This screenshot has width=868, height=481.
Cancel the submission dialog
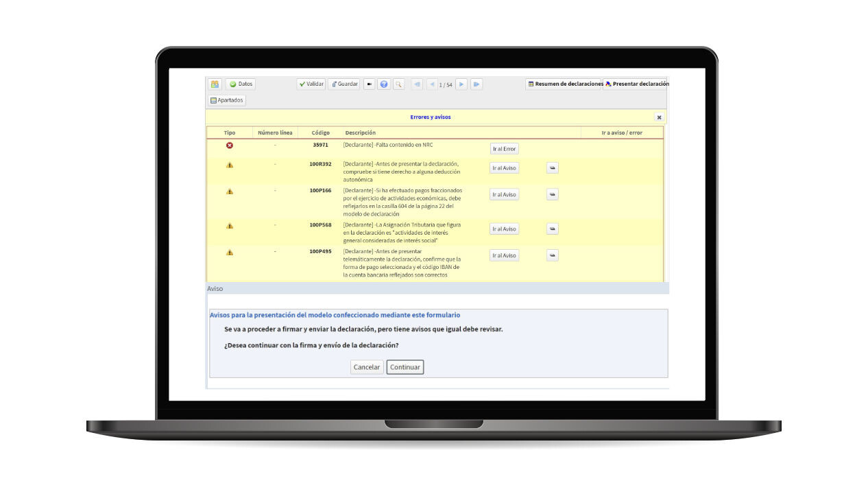(366, 367)
